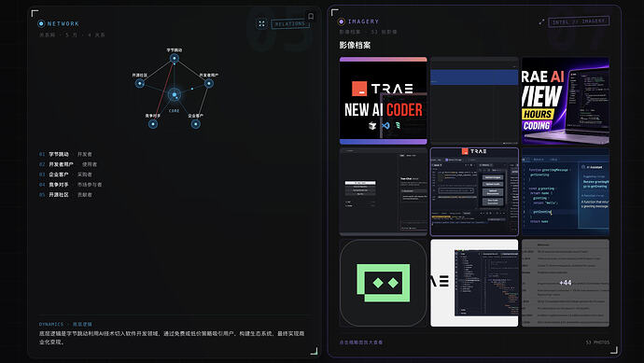The height and width of the screenshot is (363, 644).
Task: Select the 开源社区 node in the graph
Action: pos(140,83)
